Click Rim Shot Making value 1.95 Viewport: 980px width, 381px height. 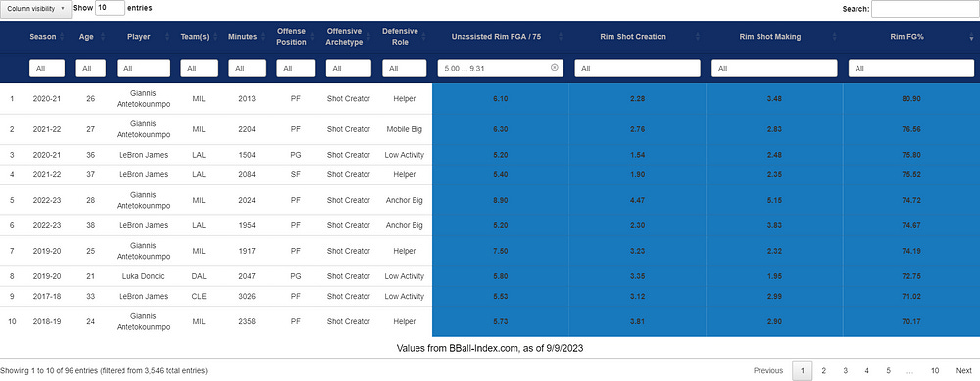point(774,276)
